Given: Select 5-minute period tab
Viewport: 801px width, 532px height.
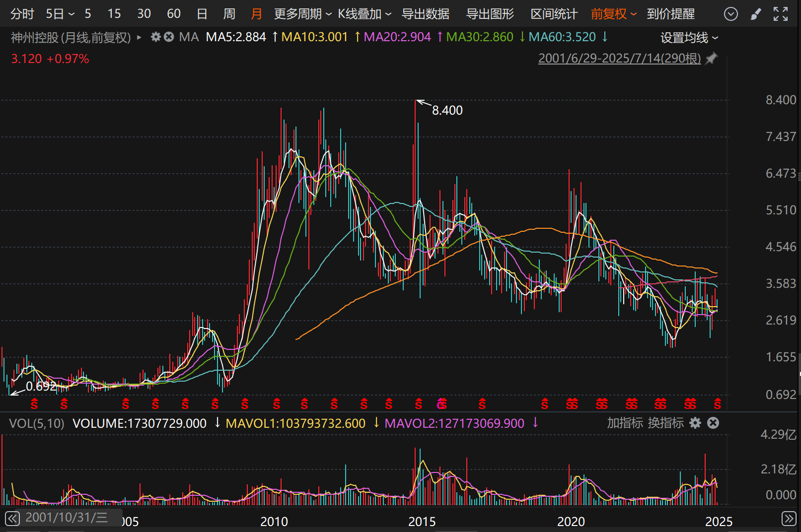Looking at the screenshot, I should (x=88, y=14).
